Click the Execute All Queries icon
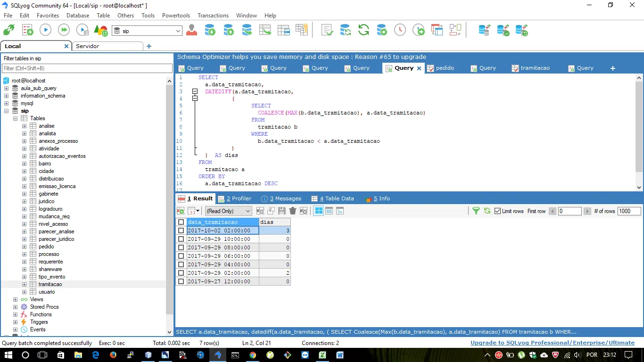This screenshot has height=362, width=644. coord(64,30)
